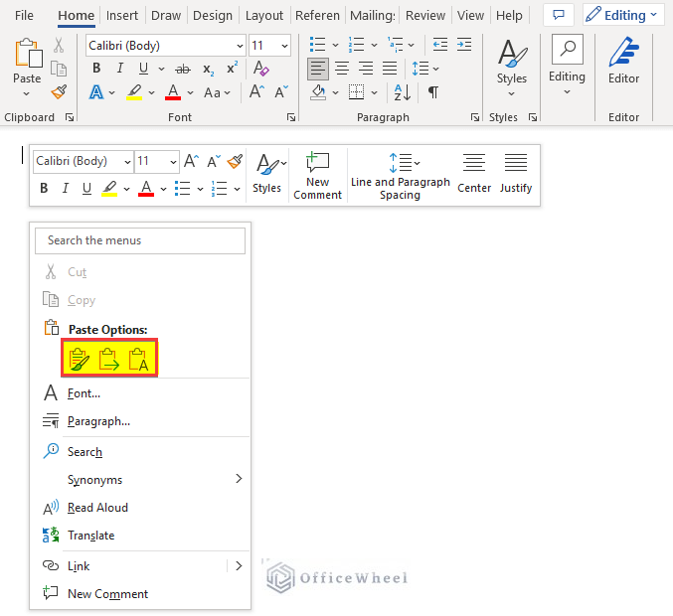Open Synonyms submenu
Screen dimensions: 673x616
[x=140, y=479]
